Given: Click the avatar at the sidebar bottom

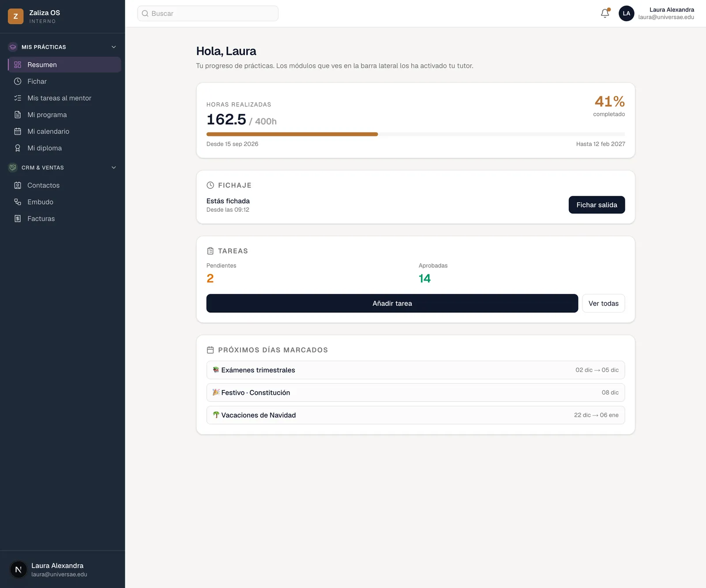Looking at the screenshot, I should (x=19, y=569).
